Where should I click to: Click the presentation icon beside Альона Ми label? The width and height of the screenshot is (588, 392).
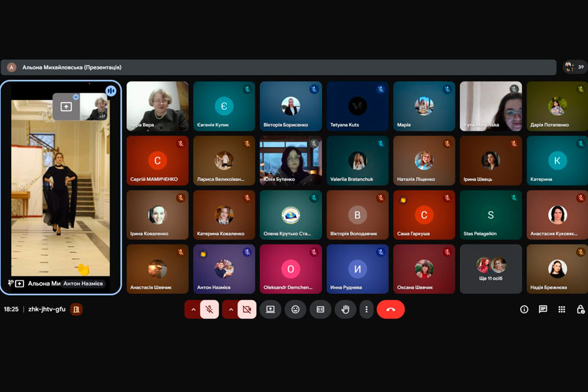(x=20, y=284)
